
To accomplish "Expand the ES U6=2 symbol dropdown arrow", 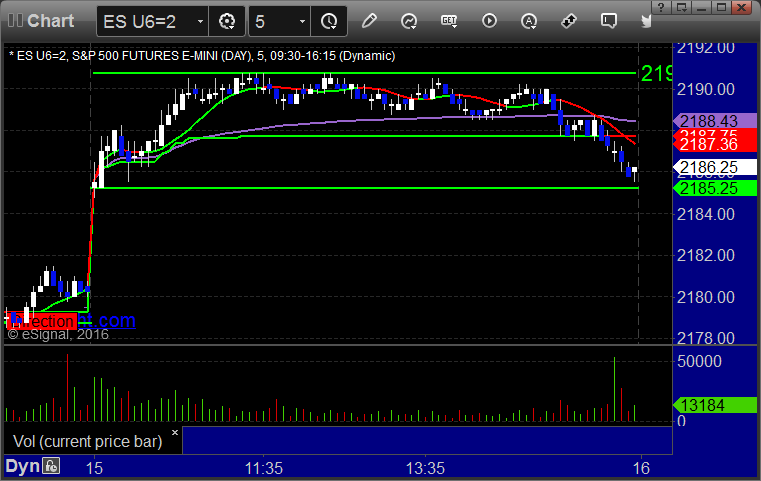I will 200,21.
